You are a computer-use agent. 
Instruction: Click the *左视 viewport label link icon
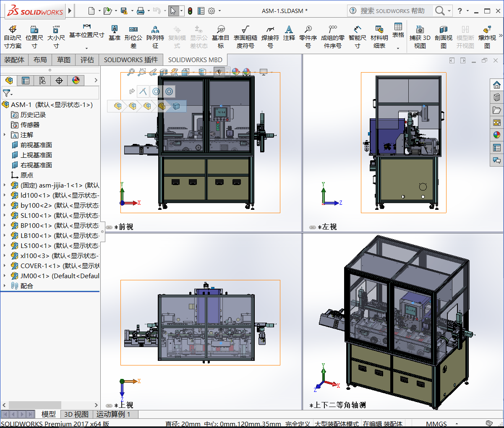tap(313, 227)
